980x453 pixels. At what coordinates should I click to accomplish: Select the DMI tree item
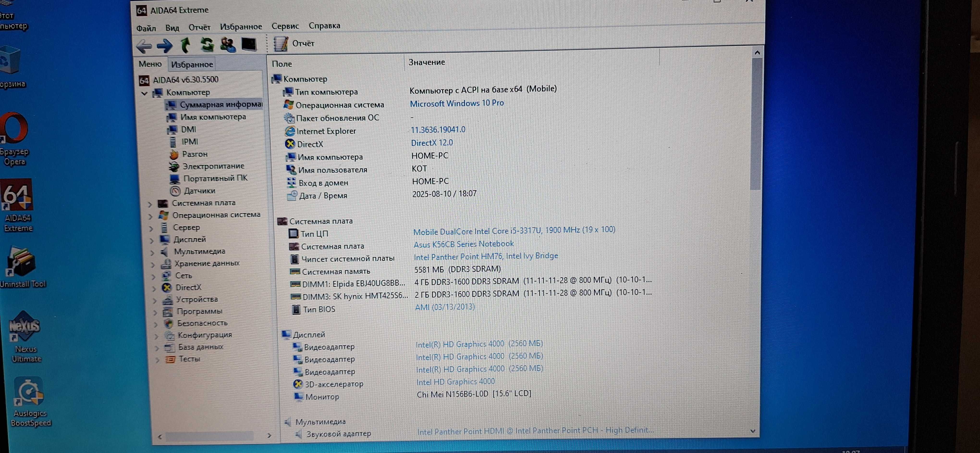pyautogui.click(x=182, y=129)
